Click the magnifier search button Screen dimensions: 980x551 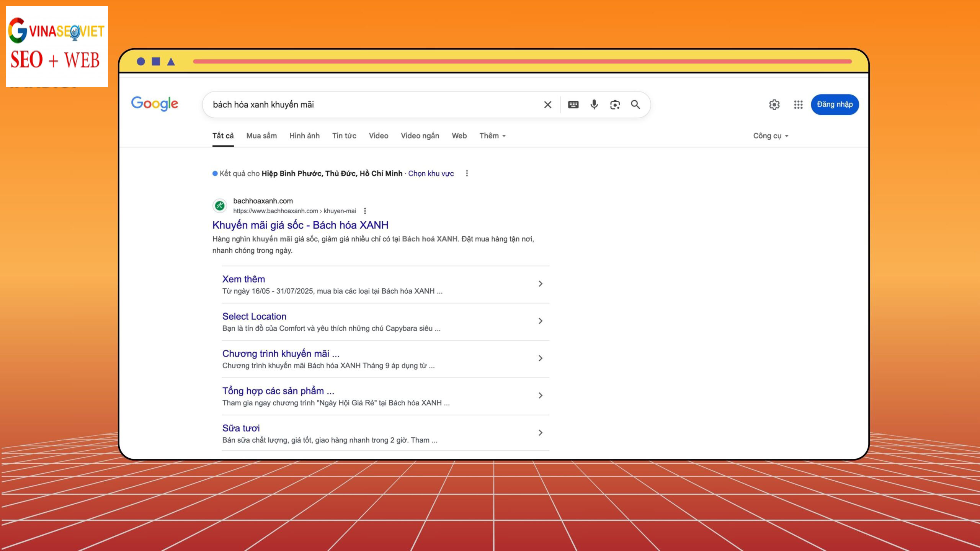(x=635, y=104)
